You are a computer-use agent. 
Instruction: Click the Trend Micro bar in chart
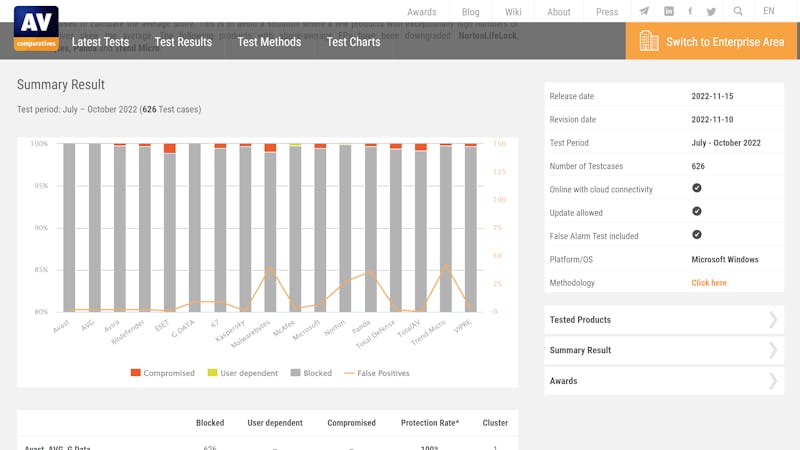click(445, 228)
